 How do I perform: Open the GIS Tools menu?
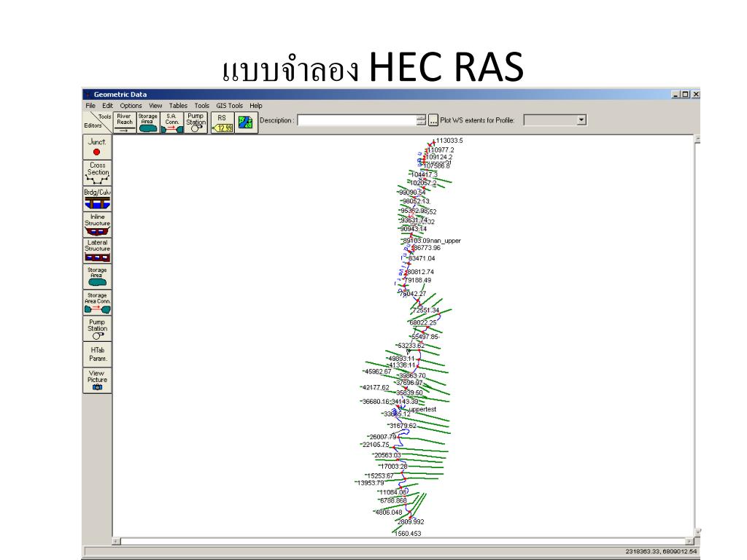[x=229, y=106]
